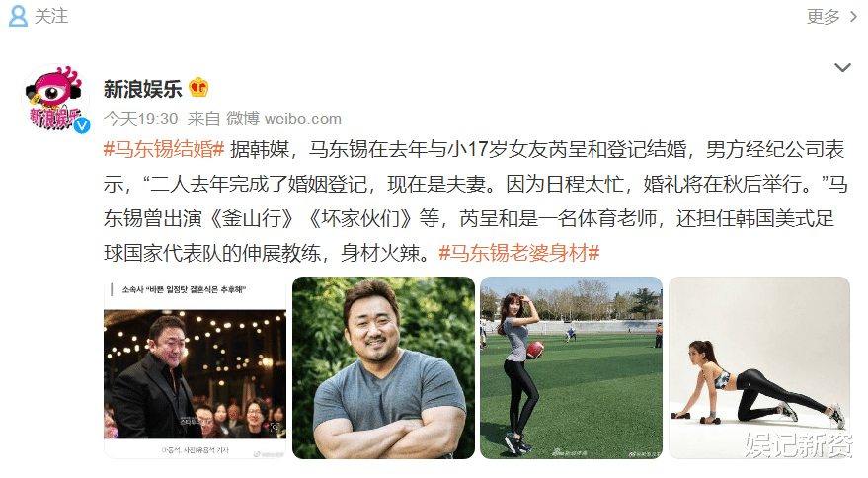Open the 更多 more link arrow
Viewport: 868px width, 478px height.
853,16
